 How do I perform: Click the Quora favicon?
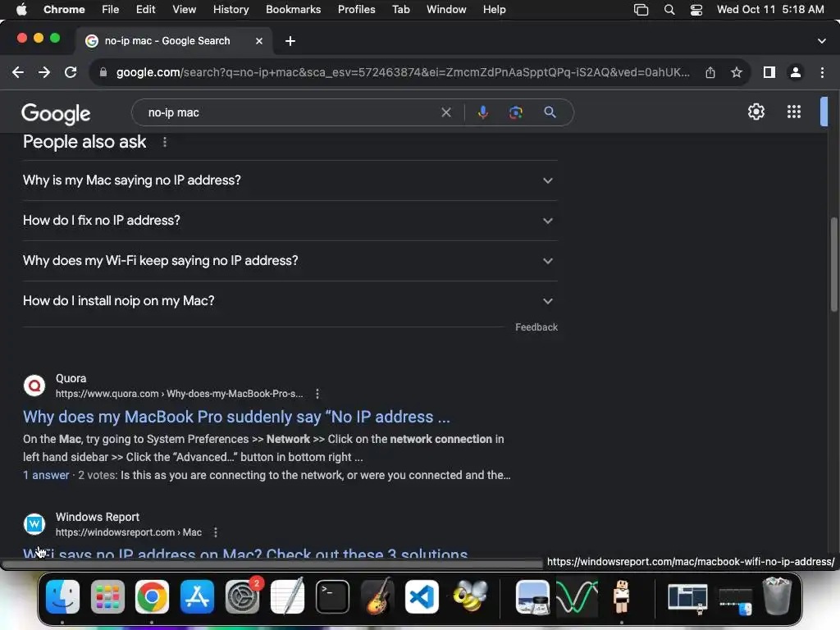[34, 386]
